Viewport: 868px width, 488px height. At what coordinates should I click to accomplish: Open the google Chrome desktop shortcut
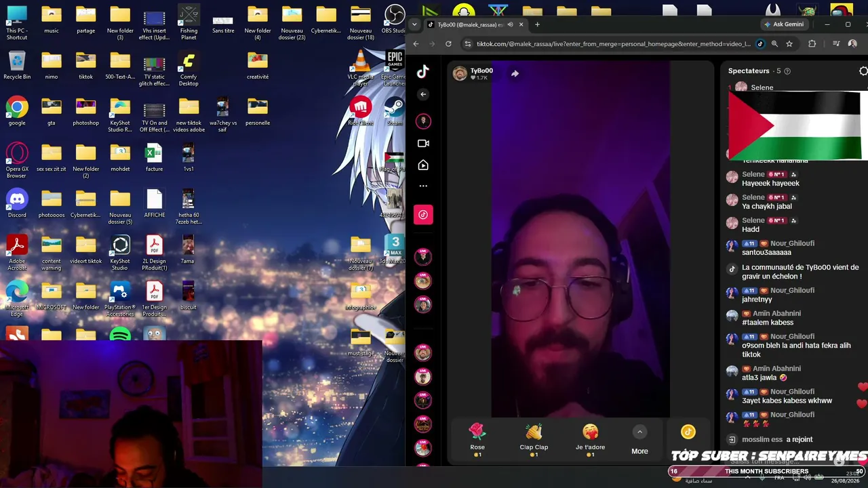(x=17, y=111)
